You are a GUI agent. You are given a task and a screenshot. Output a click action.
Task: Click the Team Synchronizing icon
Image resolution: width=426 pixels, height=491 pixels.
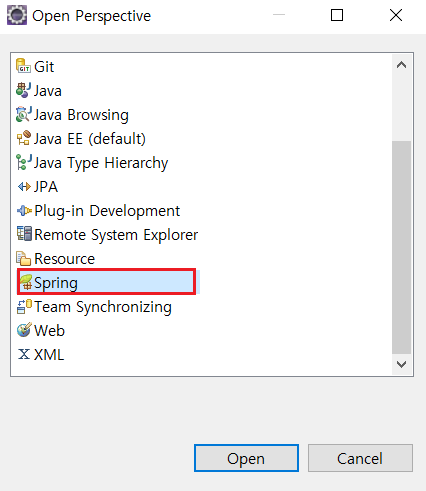[x=24, y=306]
